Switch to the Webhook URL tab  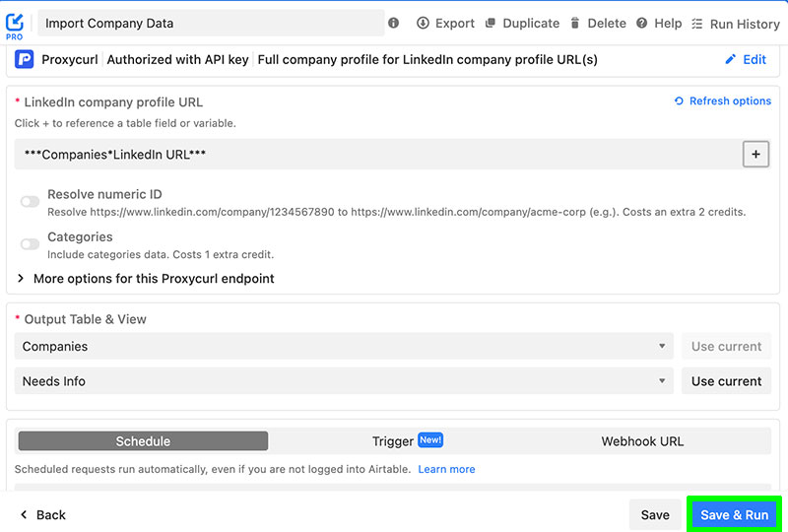pos(642,441)
